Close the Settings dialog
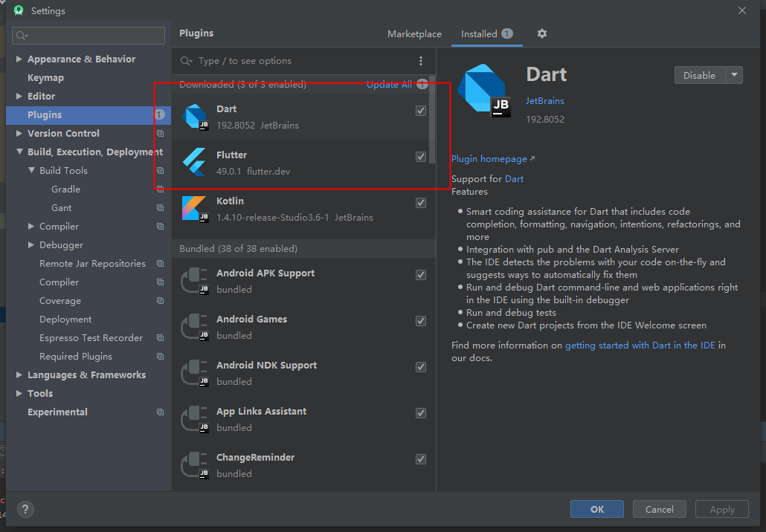Screen dimensions: 766x532 click(742, 10)
